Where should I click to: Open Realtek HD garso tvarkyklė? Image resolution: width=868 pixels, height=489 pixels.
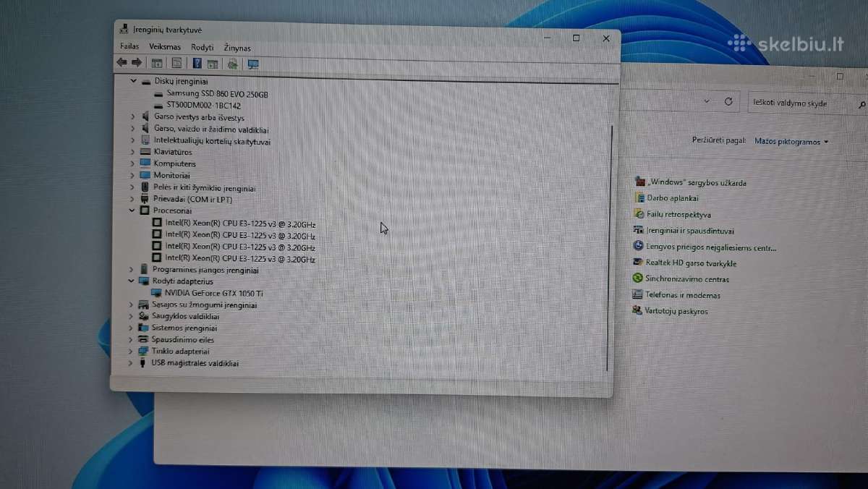(x=691, y=263)
